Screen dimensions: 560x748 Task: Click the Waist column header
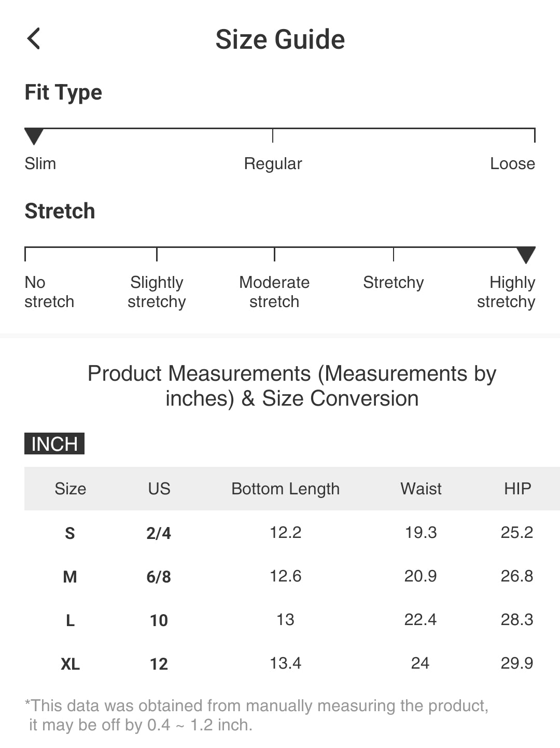(421, 489)
